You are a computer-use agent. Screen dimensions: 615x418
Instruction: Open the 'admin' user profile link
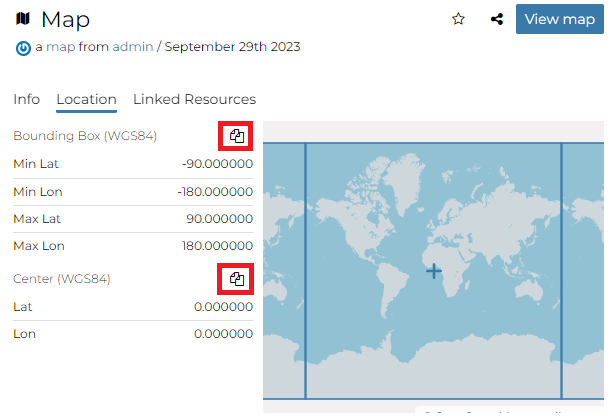pos(131,47)
